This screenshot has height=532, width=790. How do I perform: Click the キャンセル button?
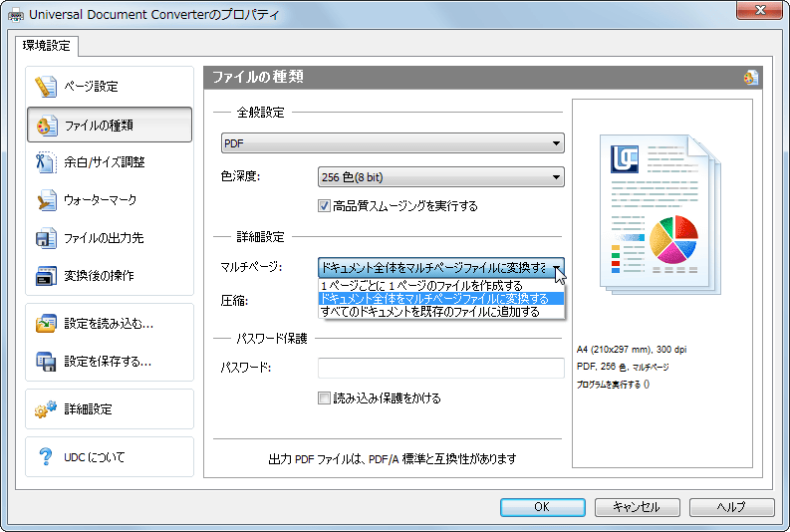tap(637, 507)
